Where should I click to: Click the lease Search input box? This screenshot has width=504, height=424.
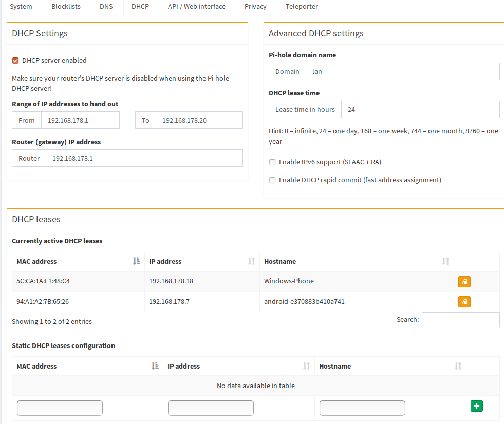click(x=460, y=320)
